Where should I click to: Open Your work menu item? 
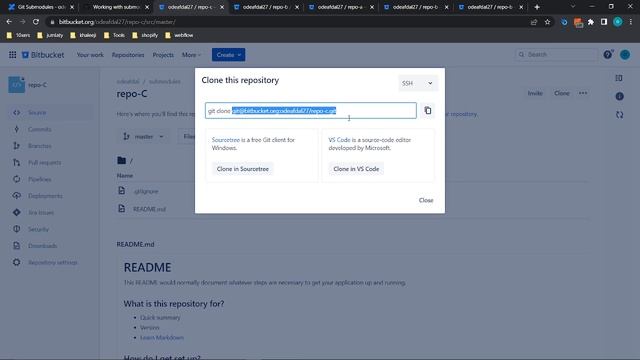[x=90, y=55]
